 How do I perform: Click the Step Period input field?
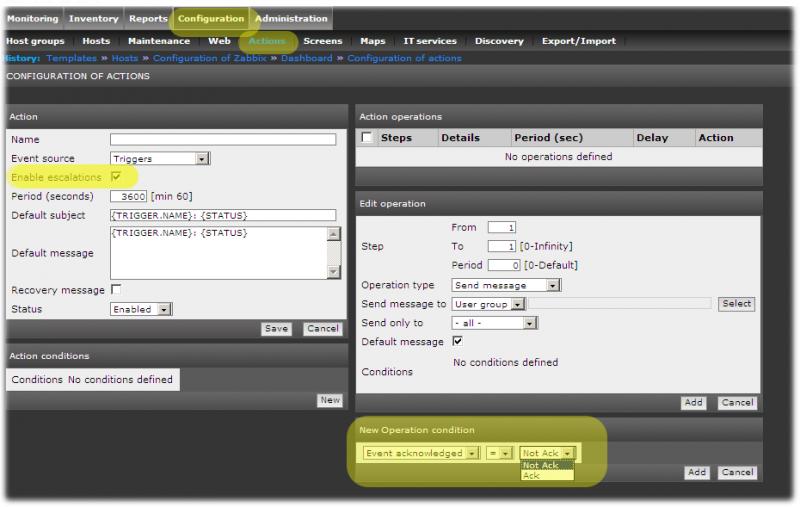(x=504, y=265)
